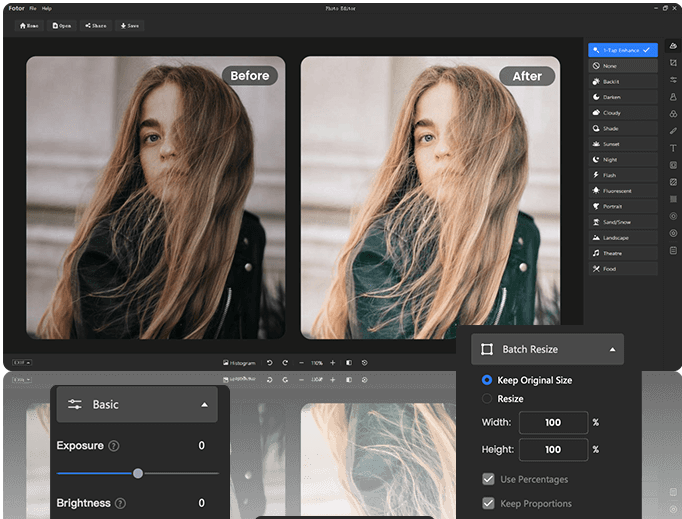682x519 pixels.
Task: Open the Adjust sliders icon in the right sidebar
Action: click(673, 80)
